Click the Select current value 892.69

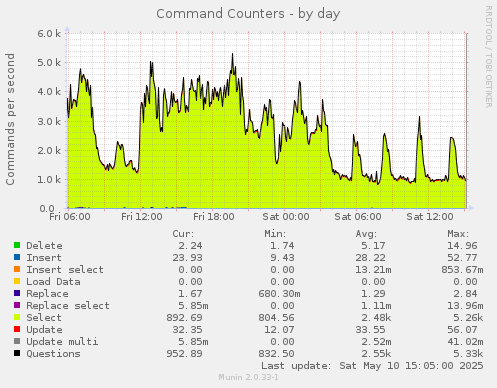coord(184,318)
